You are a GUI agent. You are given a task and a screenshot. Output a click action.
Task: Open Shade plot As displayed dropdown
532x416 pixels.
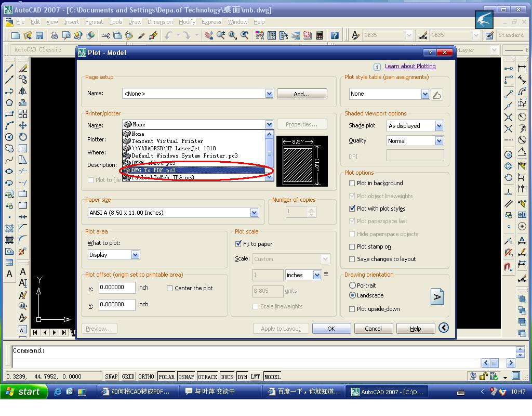(439, 126)
